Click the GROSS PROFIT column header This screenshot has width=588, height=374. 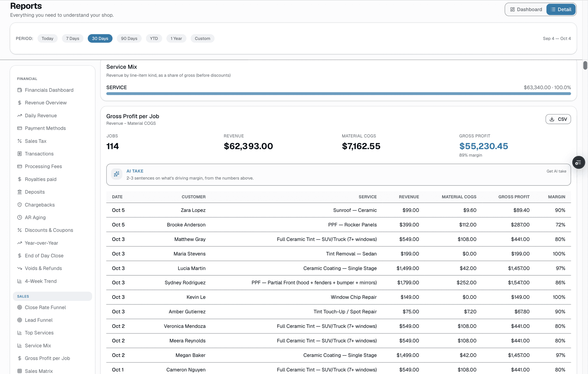coord(514,197)
